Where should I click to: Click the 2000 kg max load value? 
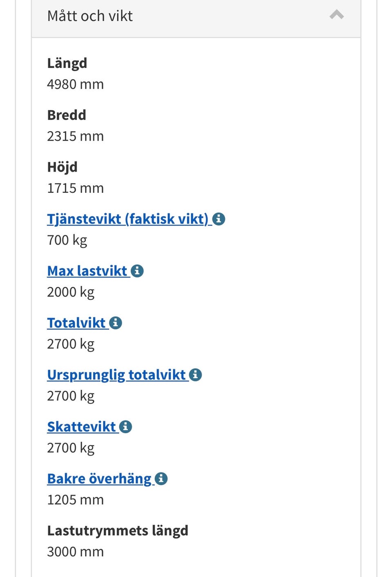pos(71,292)
